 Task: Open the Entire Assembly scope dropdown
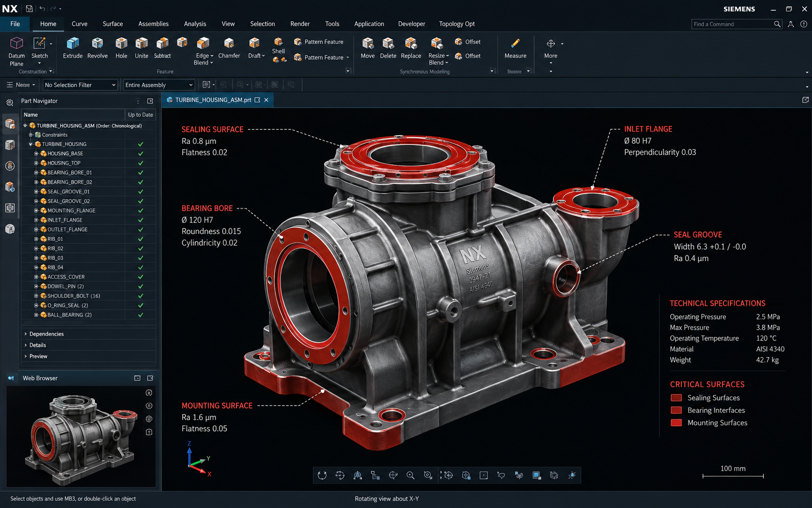coord(159,85)
